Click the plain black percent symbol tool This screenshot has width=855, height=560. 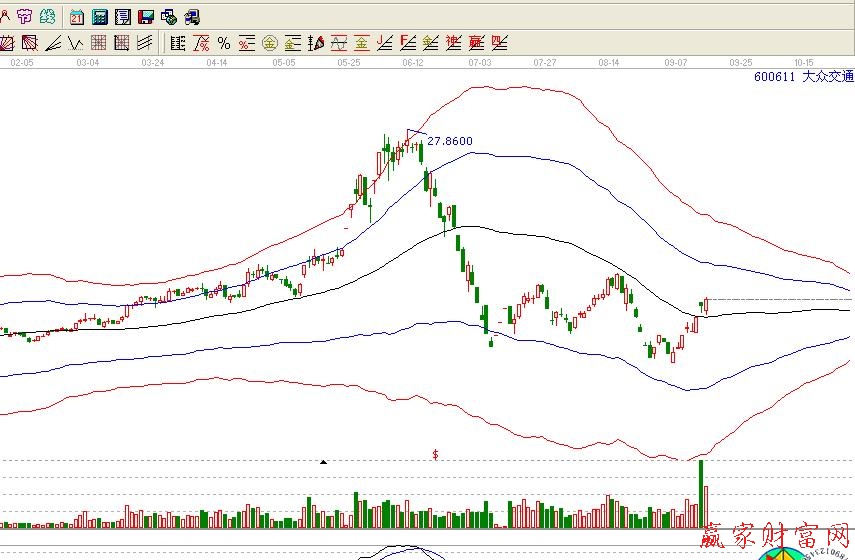click(x=223, y=43)
